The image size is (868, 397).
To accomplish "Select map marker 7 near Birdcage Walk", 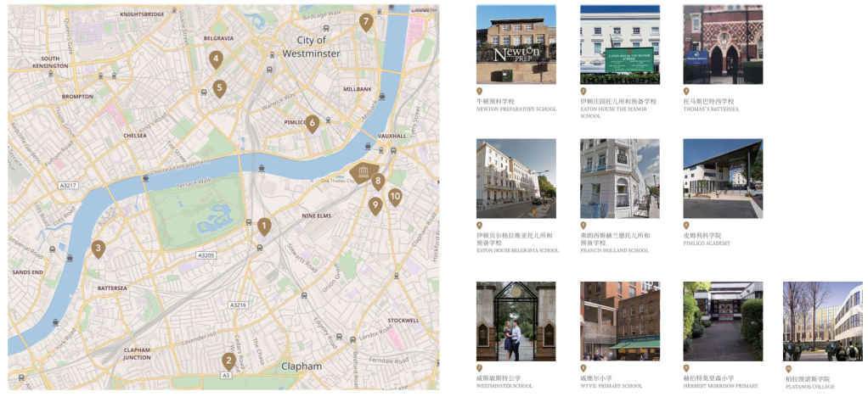I will [x=365, y=23].
